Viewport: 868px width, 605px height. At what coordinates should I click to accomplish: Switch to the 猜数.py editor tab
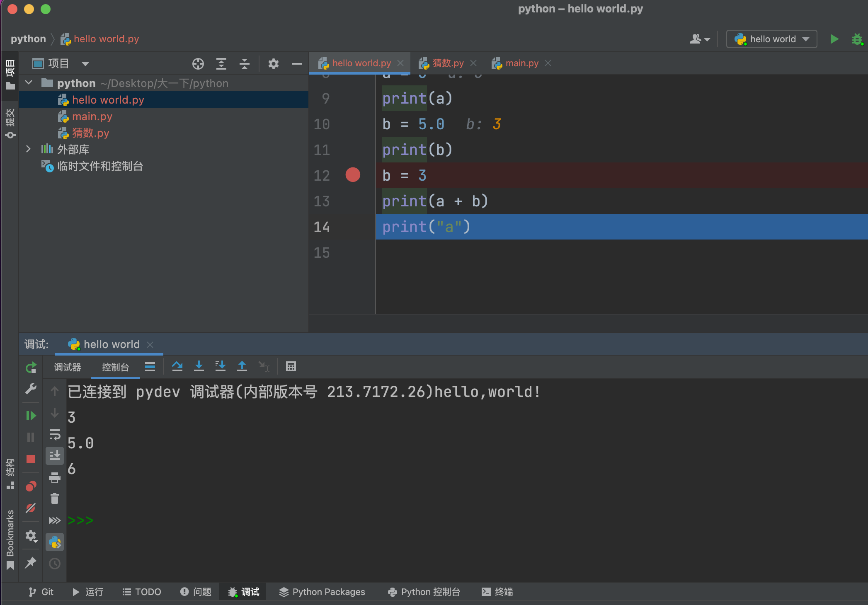[448, 63]
